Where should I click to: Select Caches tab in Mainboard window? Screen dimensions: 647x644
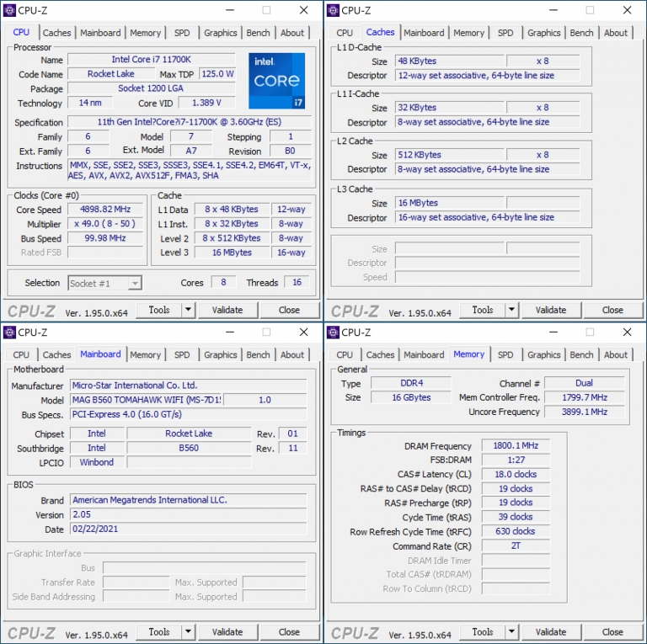coord(57,355)
